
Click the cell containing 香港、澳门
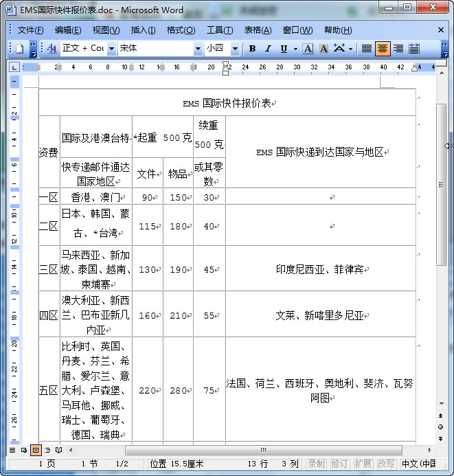coord(96,196)
